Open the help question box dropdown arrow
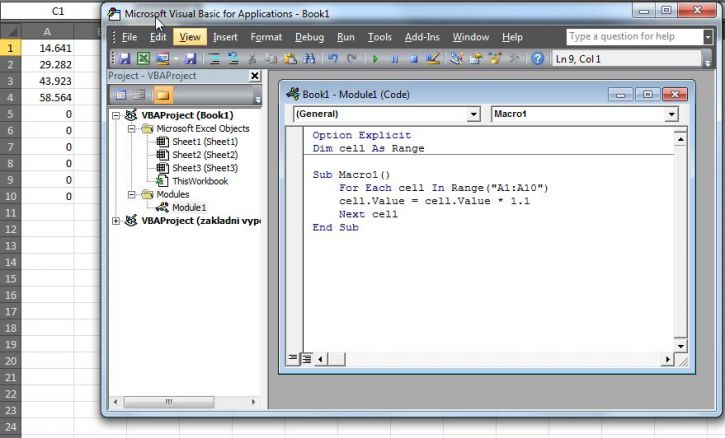The height and width of the screenshot is (438, 725). (x=707, y=37)
